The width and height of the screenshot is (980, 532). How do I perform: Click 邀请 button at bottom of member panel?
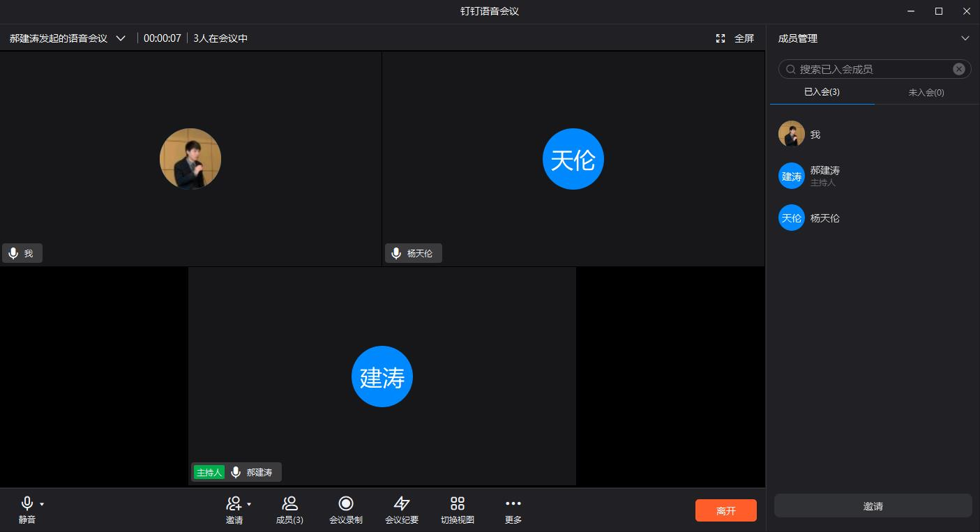coord(873,506)
